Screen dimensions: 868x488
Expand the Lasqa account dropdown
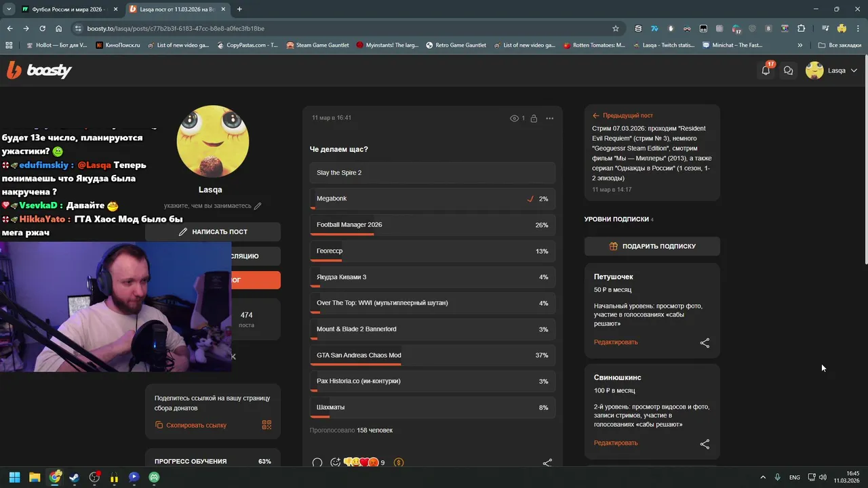coord(854,70)
